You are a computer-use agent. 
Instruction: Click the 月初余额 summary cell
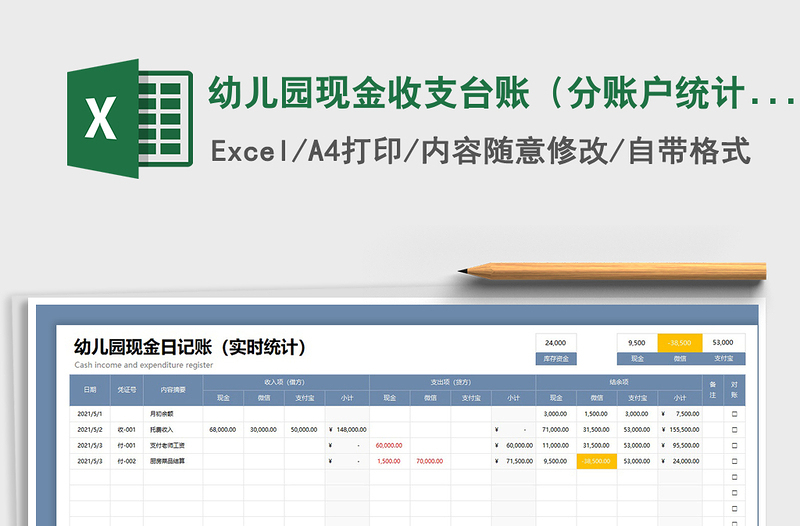[173, 414]
